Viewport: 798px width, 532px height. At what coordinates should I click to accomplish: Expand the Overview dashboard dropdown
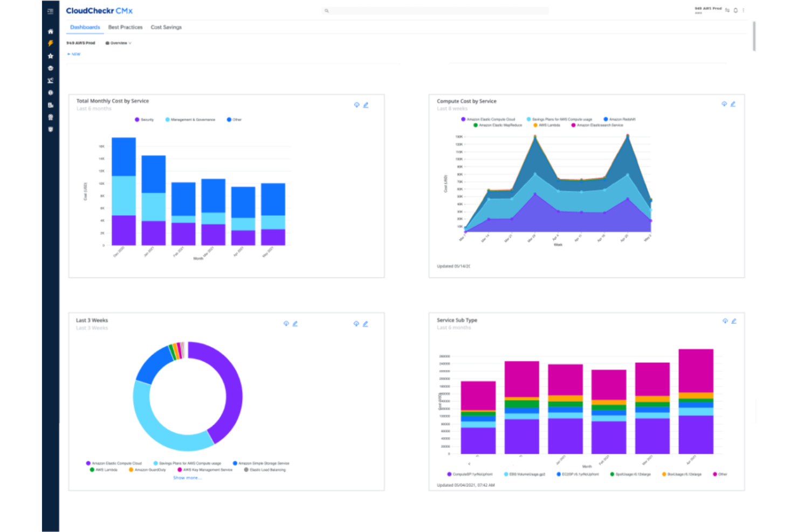[118, 43]
